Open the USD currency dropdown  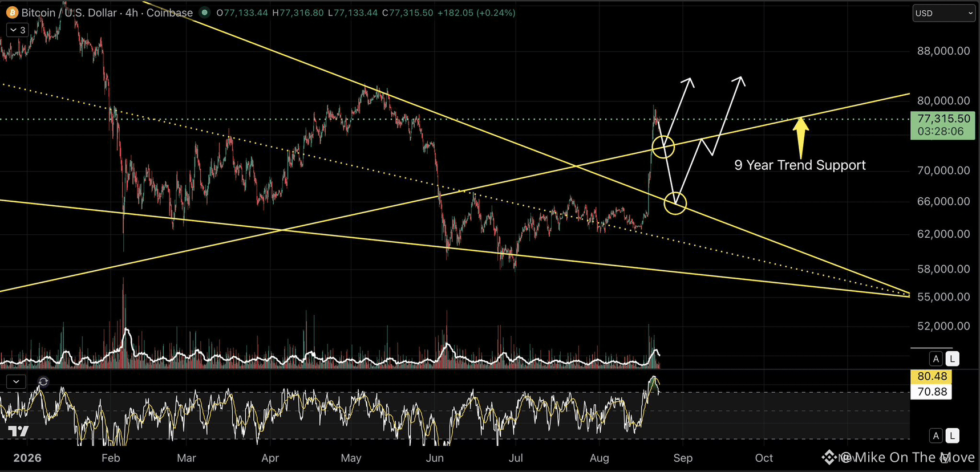tap(943, 13)
